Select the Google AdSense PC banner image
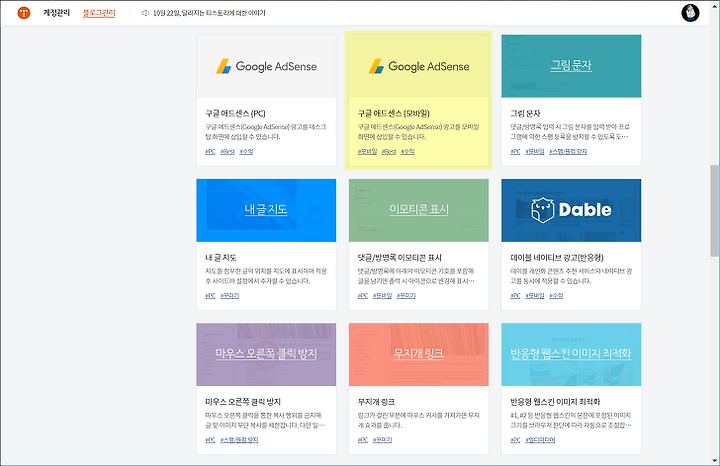The image size is (720, 466). [266, 66]
